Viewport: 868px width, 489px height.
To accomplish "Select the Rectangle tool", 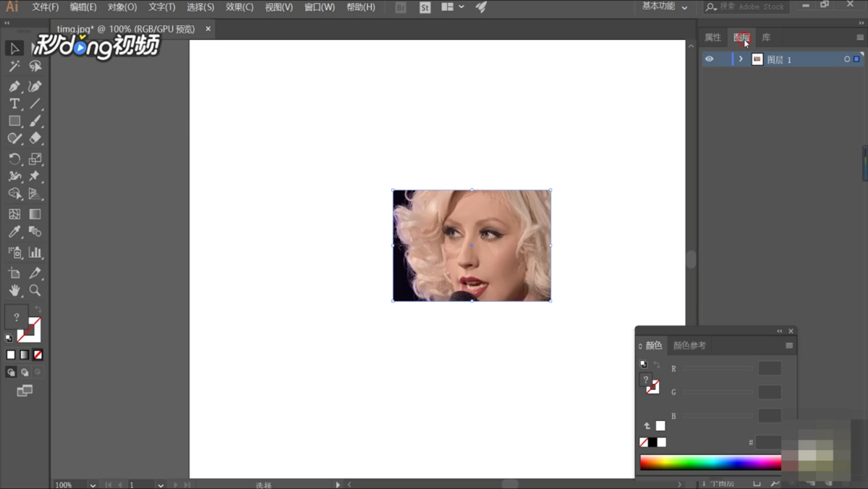I will [14, 122].
